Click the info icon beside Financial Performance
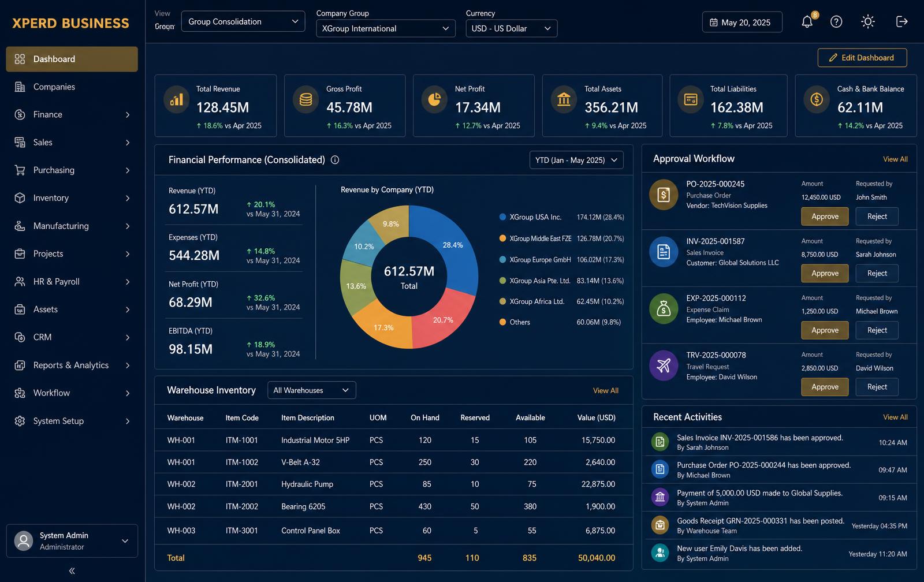Viewport: 924px width, 582px height. [x=335, y=160]
